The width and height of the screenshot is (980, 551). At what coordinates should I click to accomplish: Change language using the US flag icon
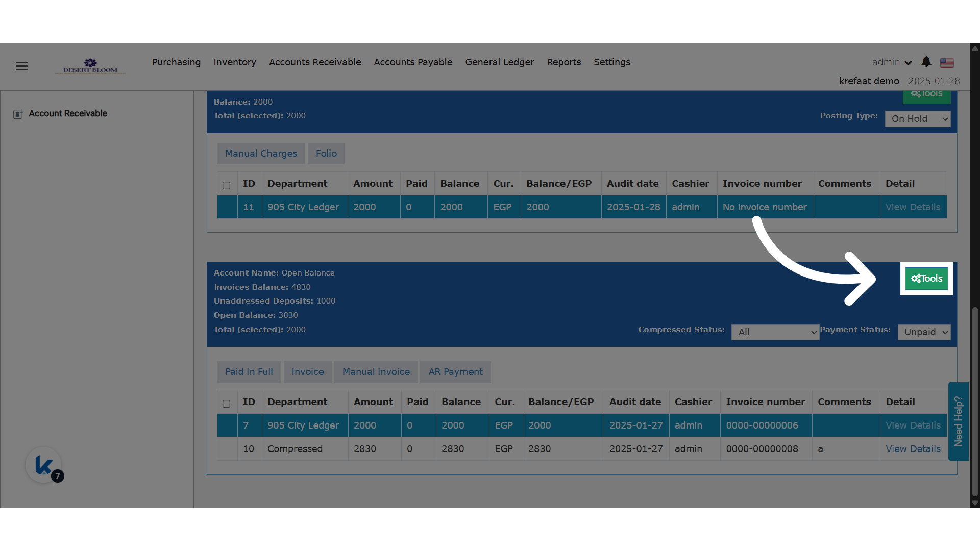point(947,63)
